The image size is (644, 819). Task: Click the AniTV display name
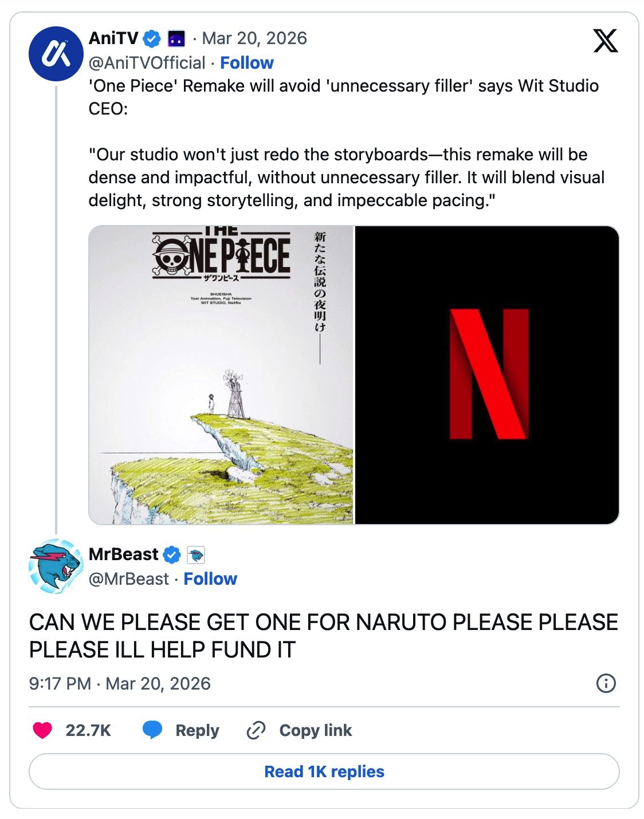pos(113,38)
